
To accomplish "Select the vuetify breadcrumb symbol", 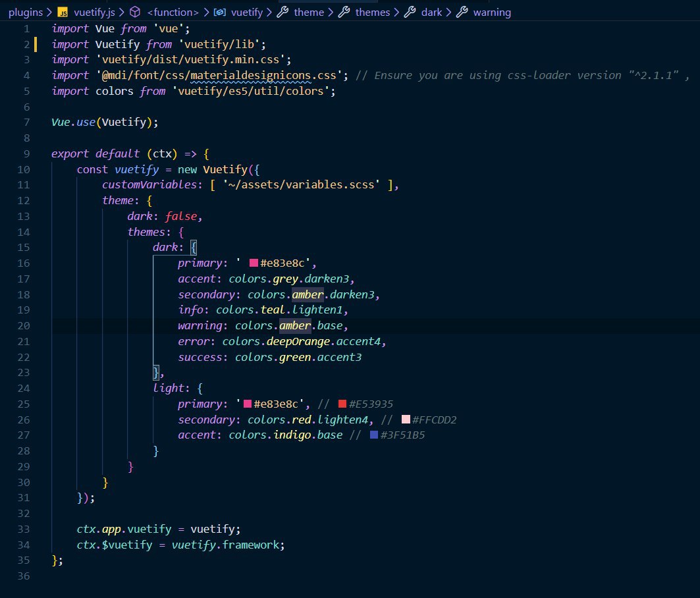I will pos(247,13).
